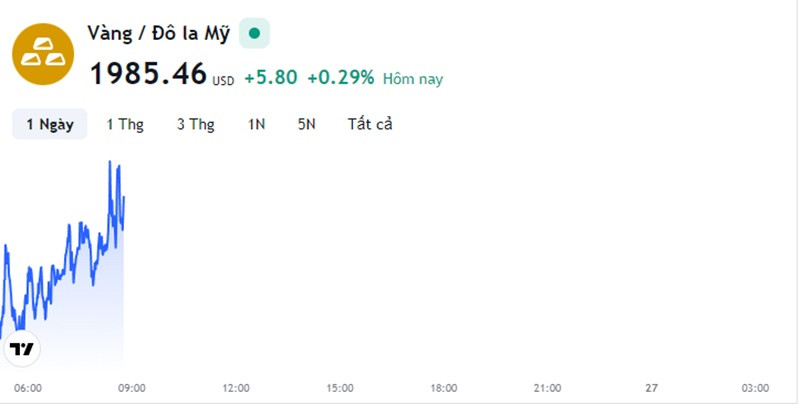The image size is (800, 404).
Task: Click the 18:00 time axis marker
Action: tap(443, 388)
